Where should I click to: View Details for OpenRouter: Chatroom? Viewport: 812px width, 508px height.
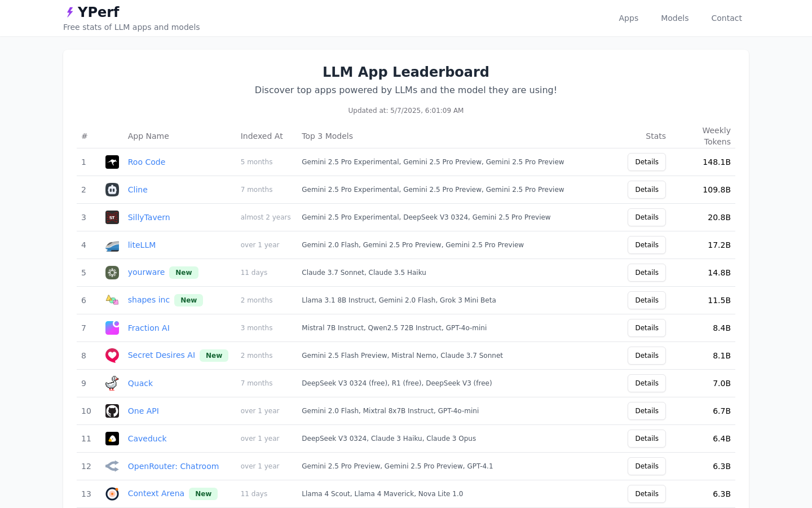coord(647,466)
